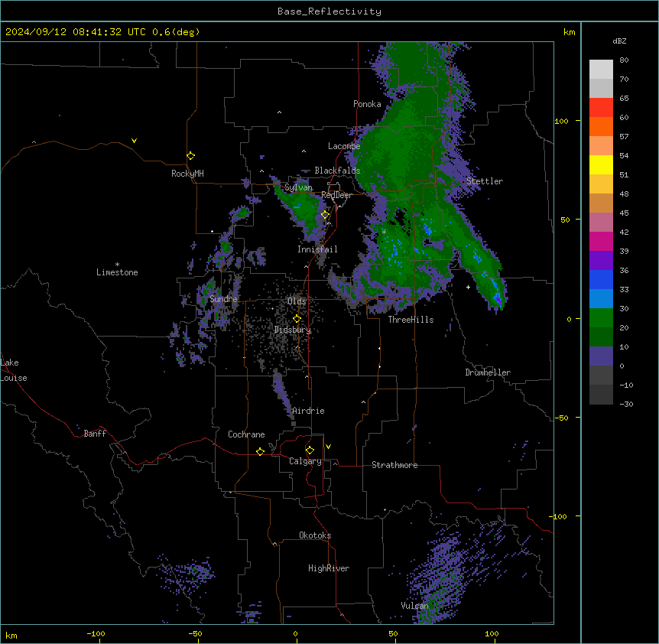Click the RockyMH label

tap(187, 174)
